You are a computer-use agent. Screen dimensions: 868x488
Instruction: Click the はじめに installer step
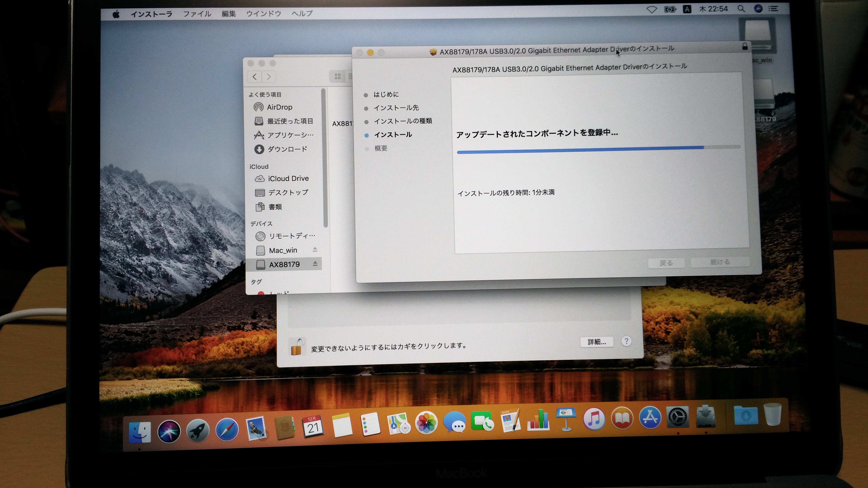click(x=386, y=95)
